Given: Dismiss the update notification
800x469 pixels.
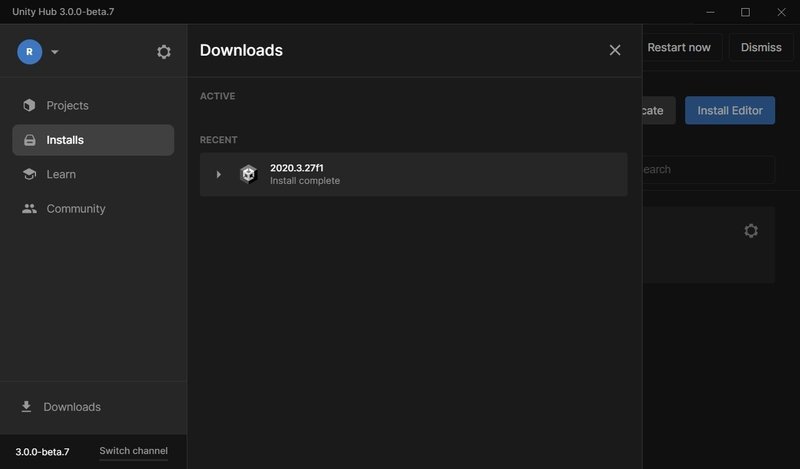Looking at the screenshot, I should (761, 47).
